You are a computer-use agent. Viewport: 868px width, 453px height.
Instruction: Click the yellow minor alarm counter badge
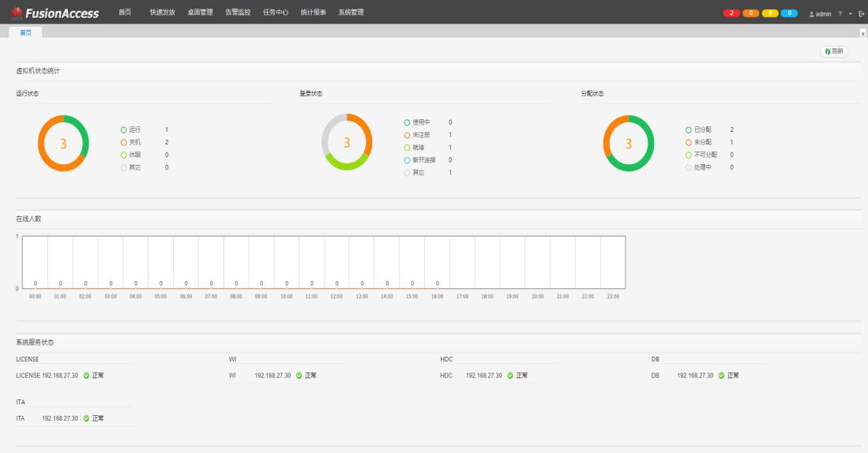click(769, 13)
